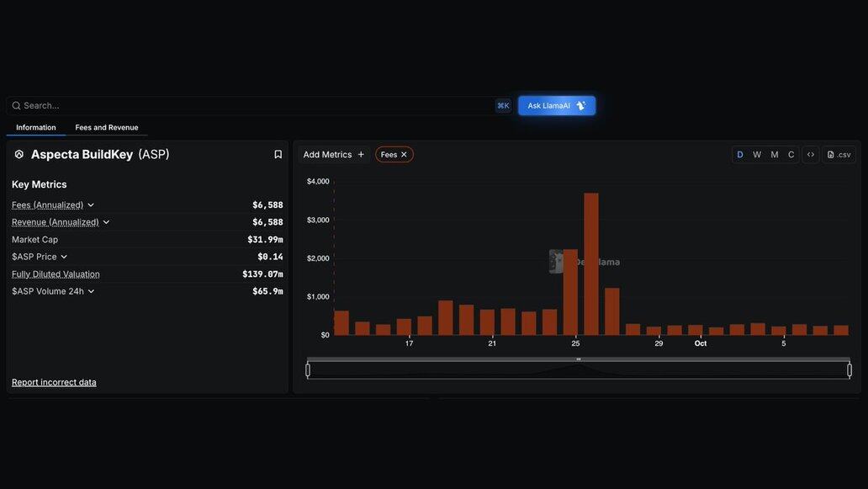Click the ⌘K shortcut badge
The image size is (868, 489).
[x=503, y=106]
